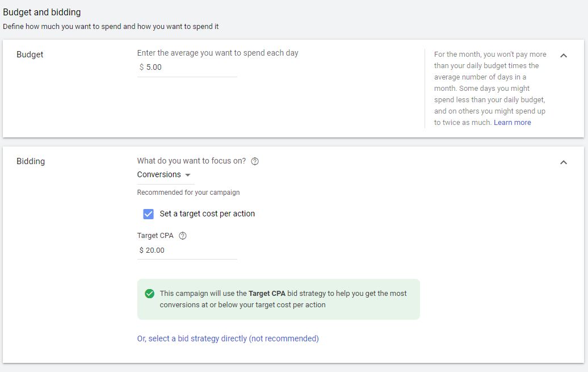
Task: Click the Target CPA help icon
Action: pos(183,236)
